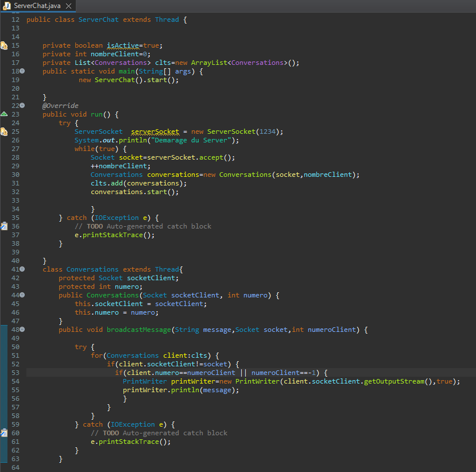This screenshot has width=476, height=472.
Task: Select the ServerChat.java tab
Action: 37,6
